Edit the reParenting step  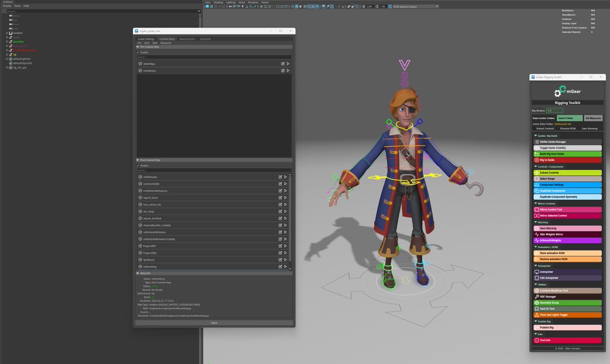click(280, 267)
